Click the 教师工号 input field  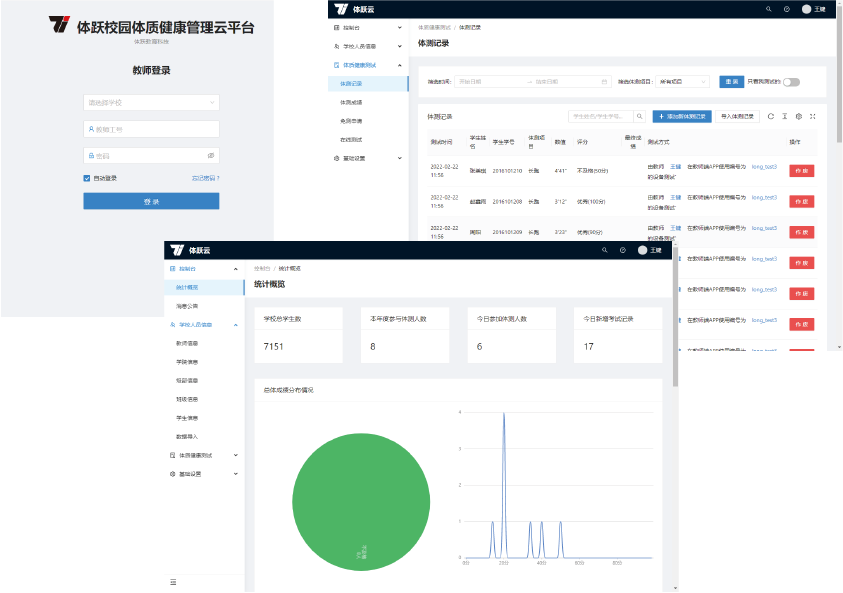(x=151, y=129)
